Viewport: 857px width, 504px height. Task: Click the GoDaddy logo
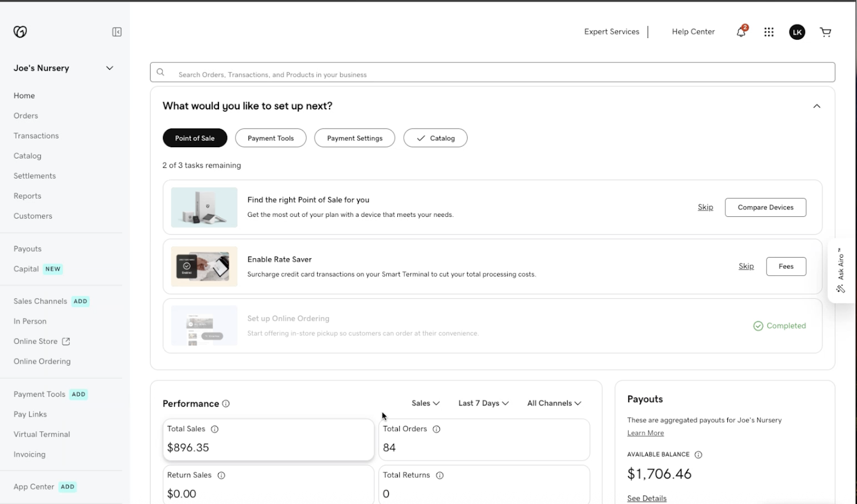point(20,32)
